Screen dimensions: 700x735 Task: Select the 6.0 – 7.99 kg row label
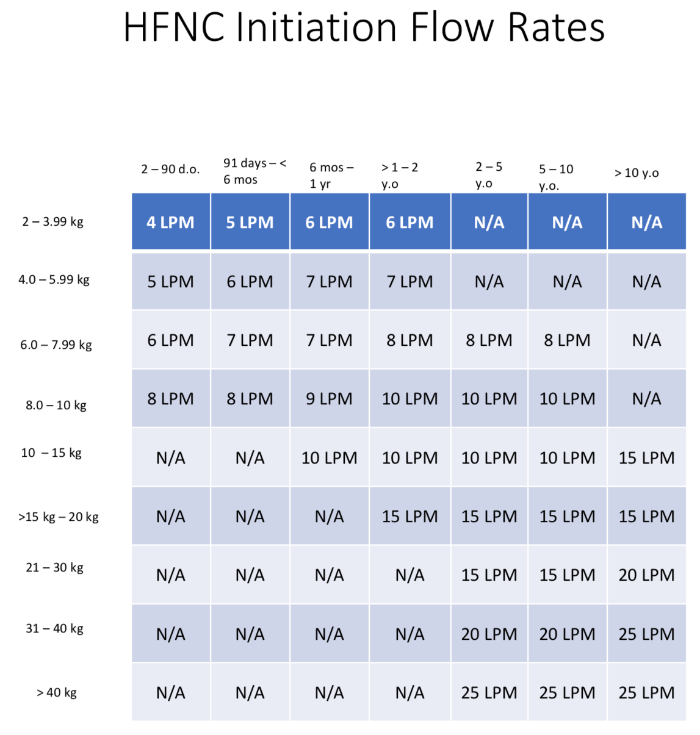click(x=56, y=345)
